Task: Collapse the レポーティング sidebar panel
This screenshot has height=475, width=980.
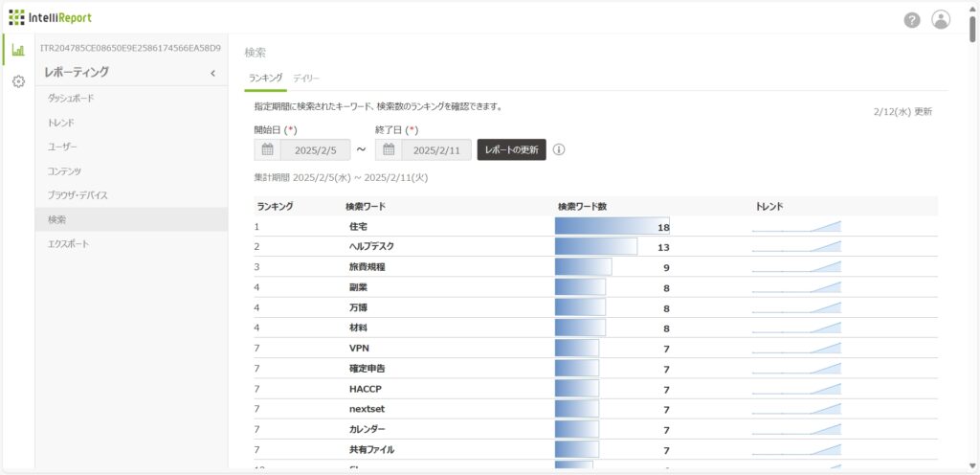Action: [212, 73]
